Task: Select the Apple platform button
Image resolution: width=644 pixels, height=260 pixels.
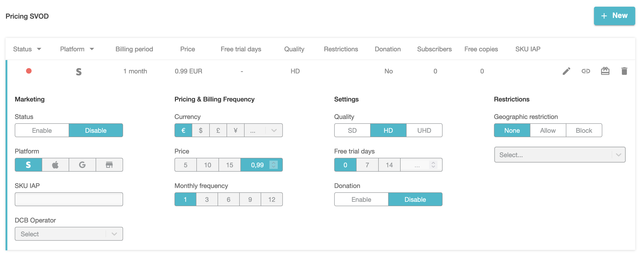Action: [x=56, y=165]
